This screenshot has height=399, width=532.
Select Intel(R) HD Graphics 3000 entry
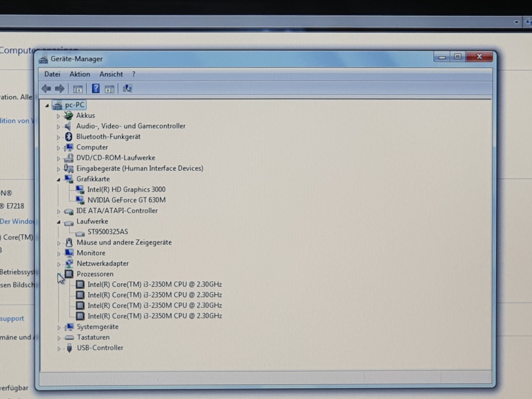(126, 190)
